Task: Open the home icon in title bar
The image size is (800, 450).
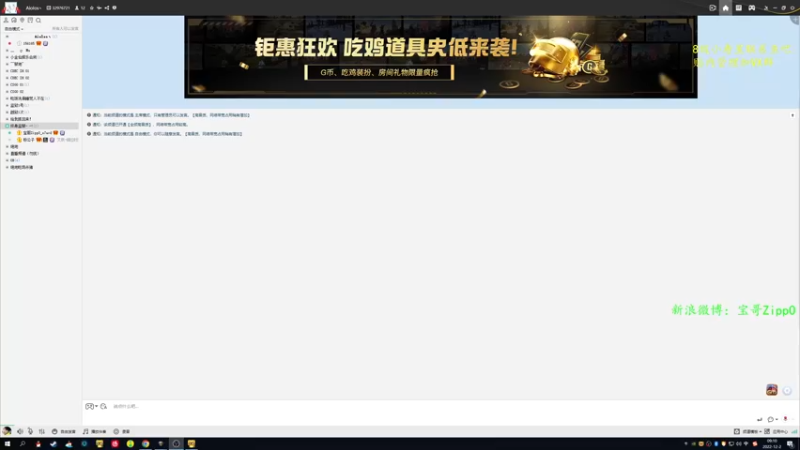Action: (x=726, y=8)
